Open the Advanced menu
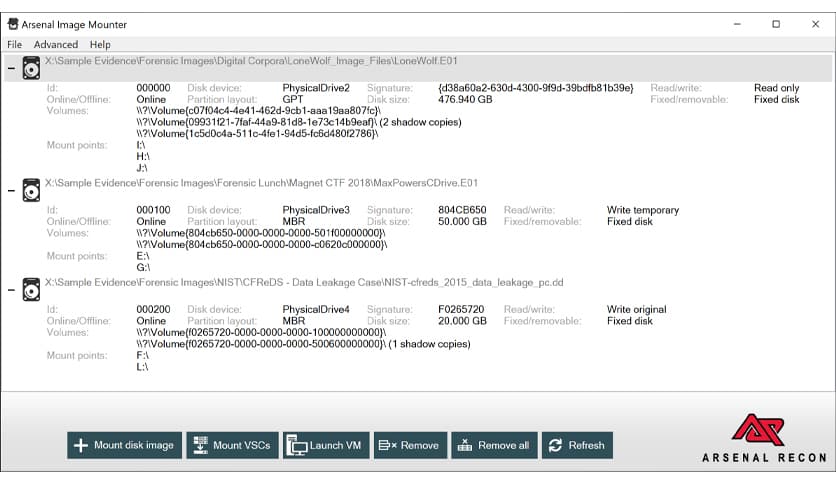The height and width of the screenshot is (484, 836). [55, 45]
